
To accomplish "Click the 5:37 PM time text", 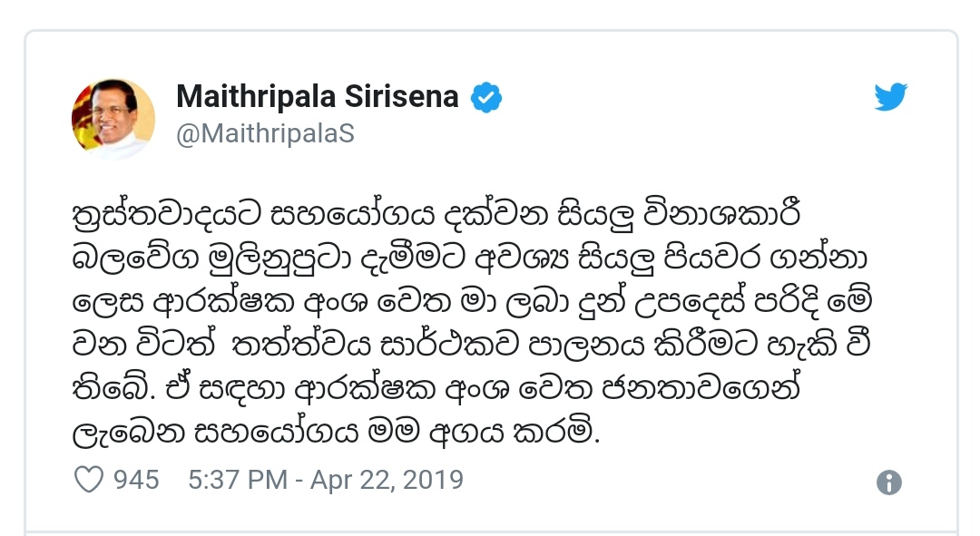I will tap(237, 479).
